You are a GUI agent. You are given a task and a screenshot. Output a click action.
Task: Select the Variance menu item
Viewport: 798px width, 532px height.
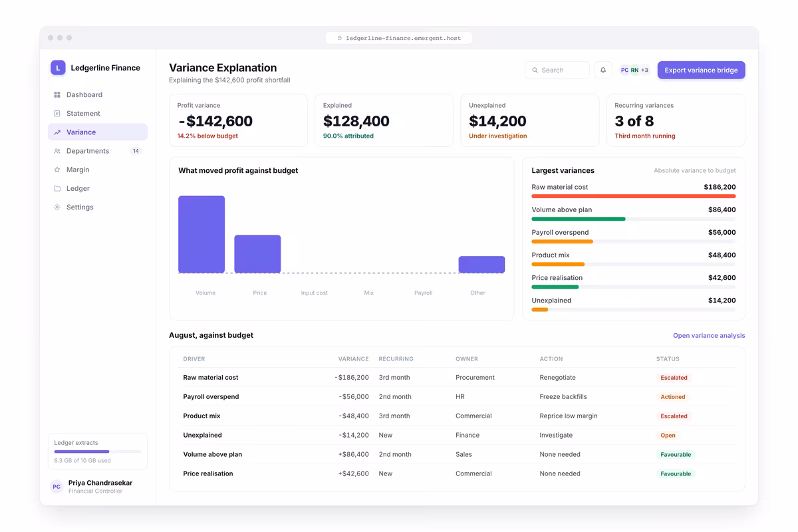click(98, 132)
